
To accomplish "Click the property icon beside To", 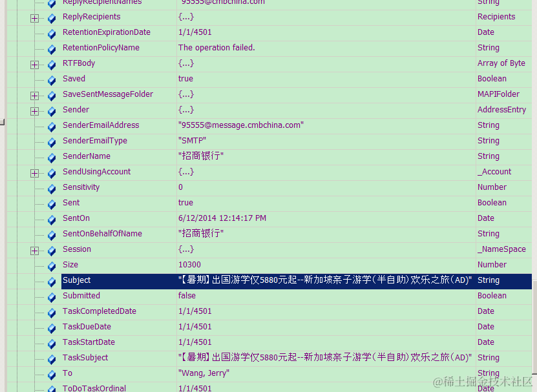I will pyautogui.click(x=52, y=375).
